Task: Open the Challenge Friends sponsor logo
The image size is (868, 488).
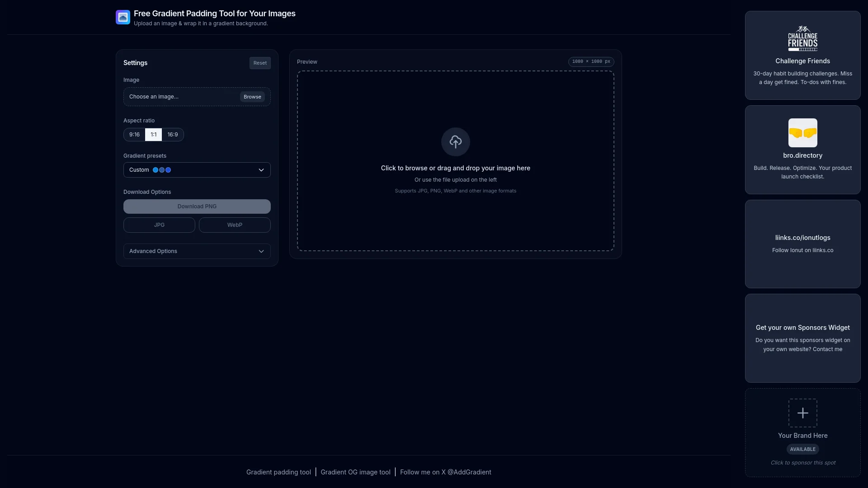Action: tap(802, 38)
